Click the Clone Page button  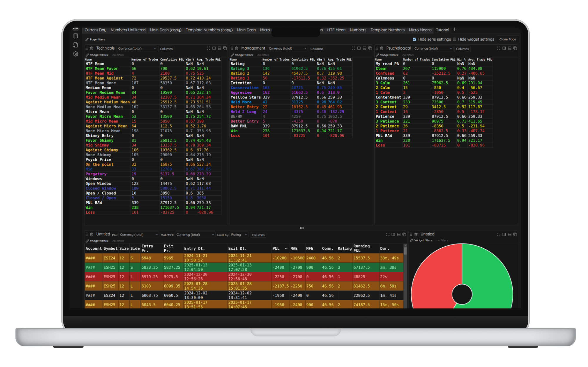(x=507, y=39)
